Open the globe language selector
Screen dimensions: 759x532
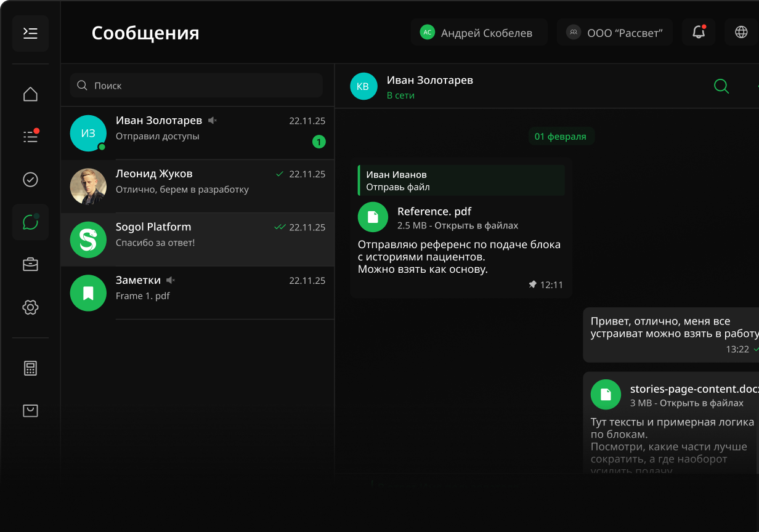[x=742, y=33]
